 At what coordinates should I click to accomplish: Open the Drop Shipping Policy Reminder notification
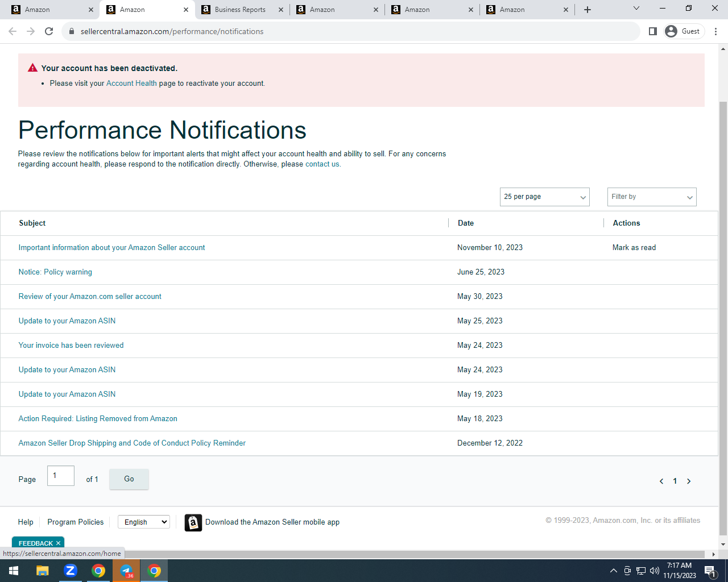click(x=132, y=443)
